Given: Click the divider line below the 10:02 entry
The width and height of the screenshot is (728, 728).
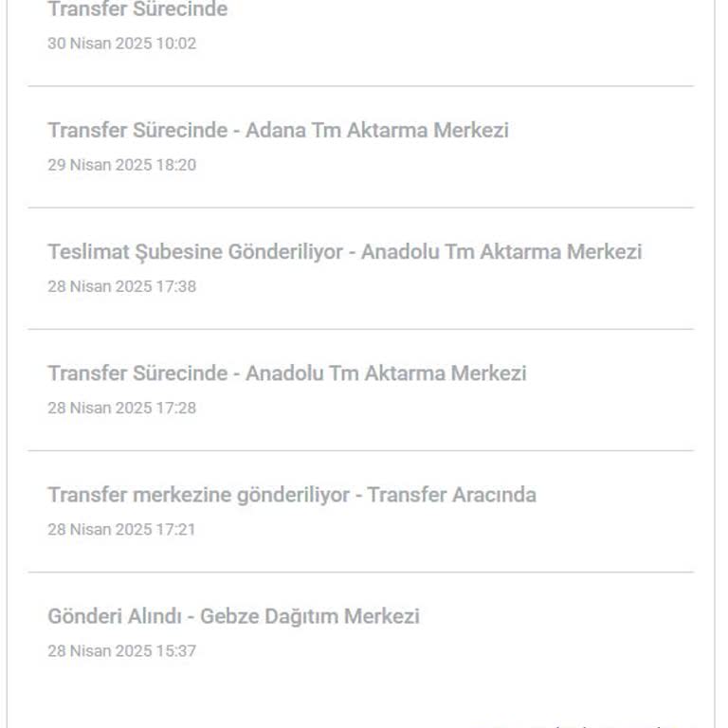Looking at the screenshot, I should pos(361,86).
